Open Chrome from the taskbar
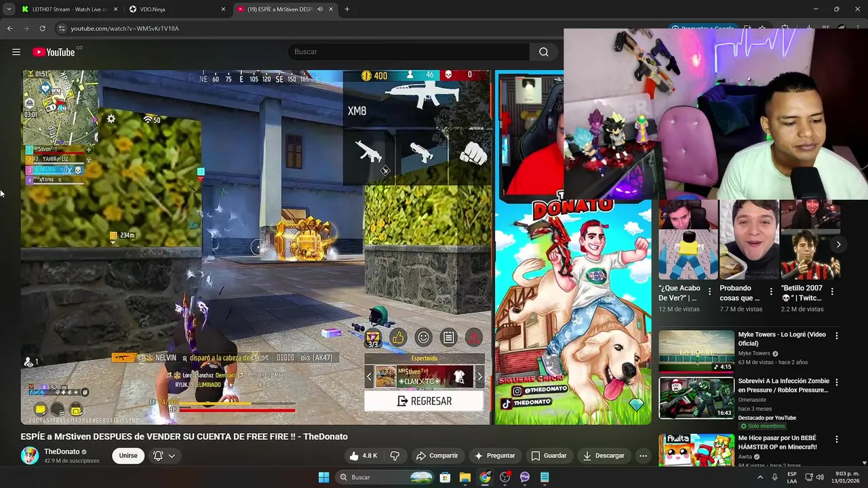The image size is (868, 488). 485,477
